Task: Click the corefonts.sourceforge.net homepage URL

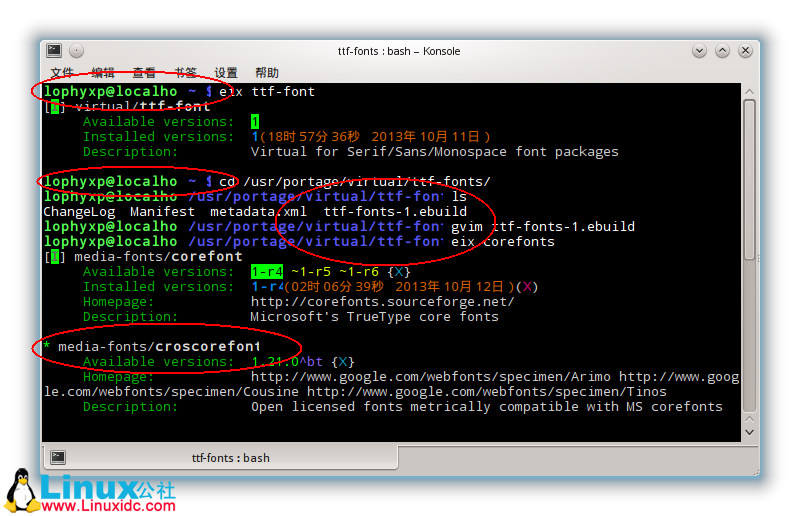Action: [x=382, y=302]
